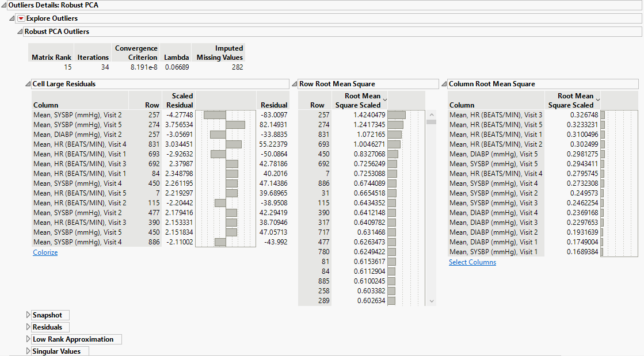644x356 pixels.
Task: Expand the Residuals section
Action: 28,327
